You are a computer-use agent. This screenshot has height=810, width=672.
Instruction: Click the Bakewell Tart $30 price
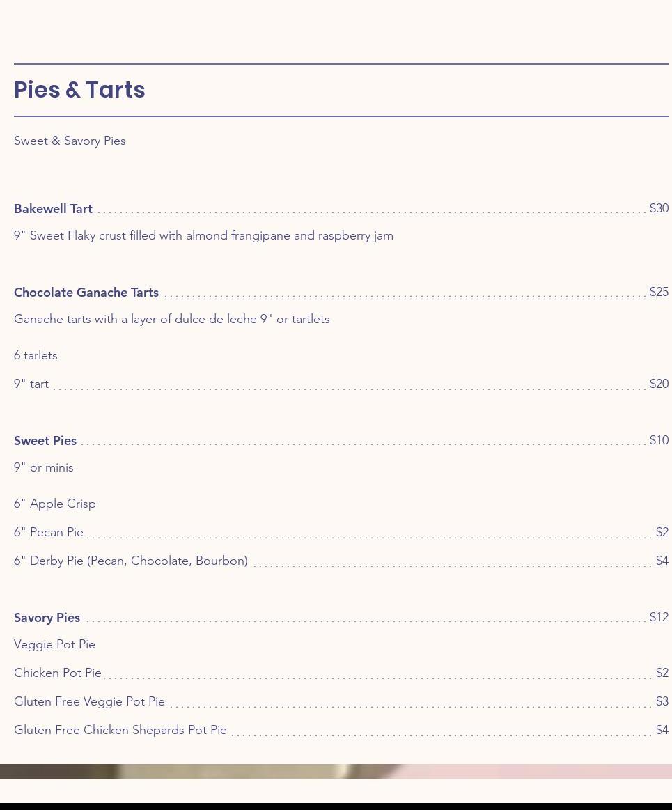point(658,208)
